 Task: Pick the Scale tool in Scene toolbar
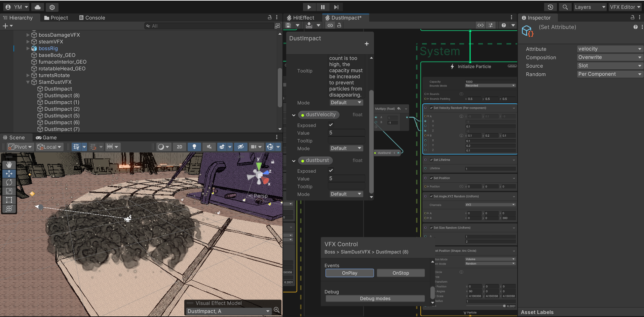9,191
